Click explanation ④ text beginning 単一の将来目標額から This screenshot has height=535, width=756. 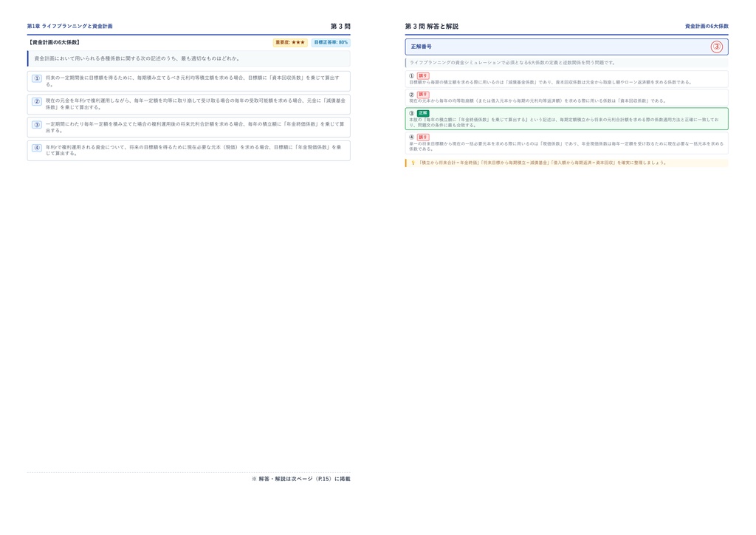tap(566, 146)
